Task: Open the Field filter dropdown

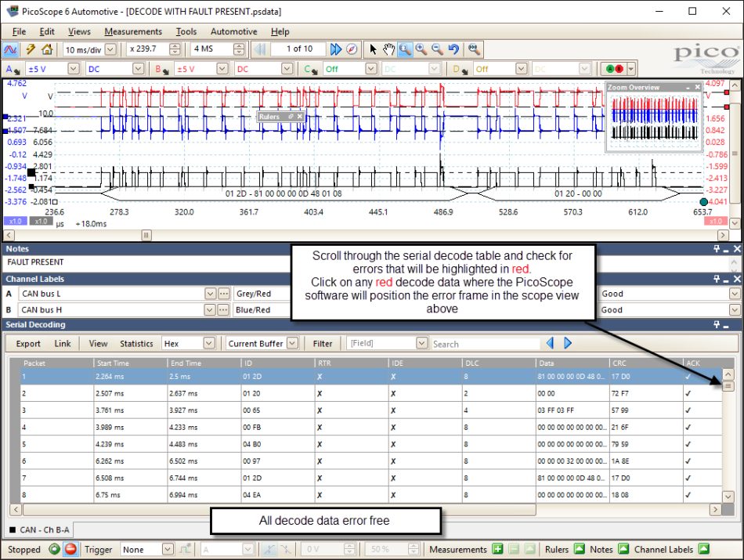Action: click(422, 343)
